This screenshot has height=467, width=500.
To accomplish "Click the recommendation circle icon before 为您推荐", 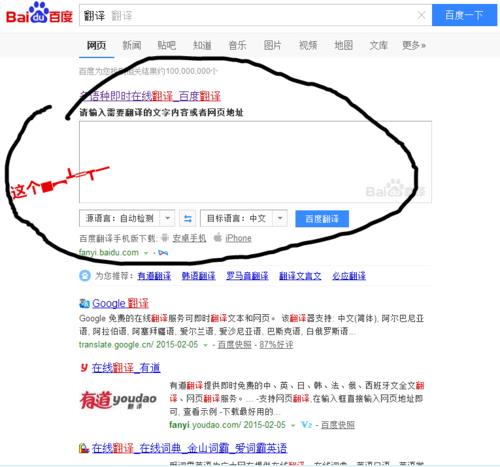I will (x=85, y=276).
